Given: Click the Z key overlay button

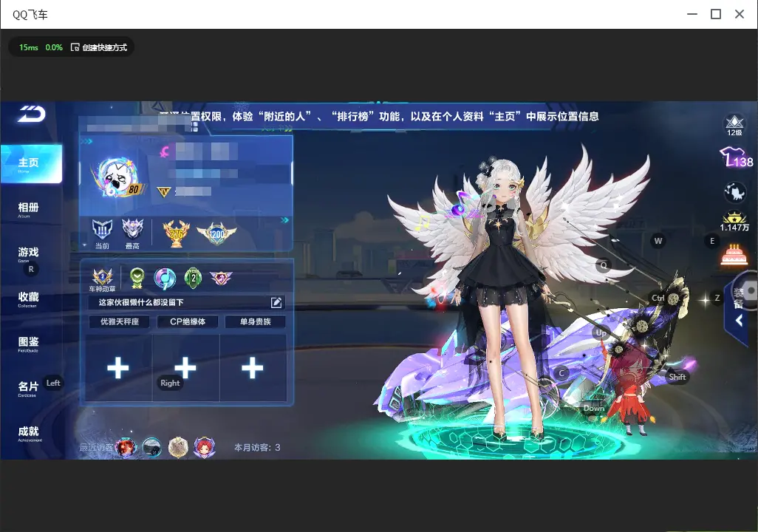Looking at the screenshot, I should [x=717, y=298].
